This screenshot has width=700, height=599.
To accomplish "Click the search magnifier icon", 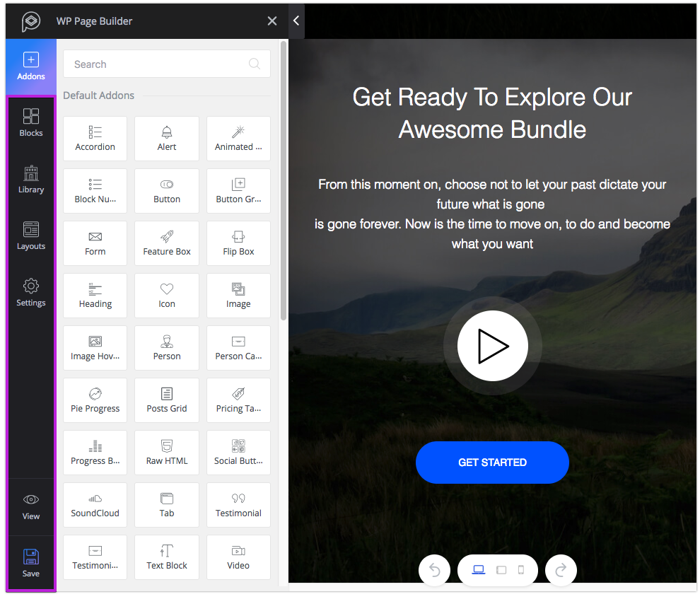I will click(255, 64).
